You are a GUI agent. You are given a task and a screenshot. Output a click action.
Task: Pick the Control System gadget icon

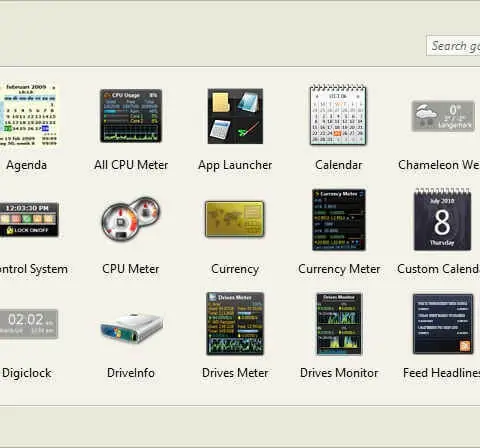point(29,219)
